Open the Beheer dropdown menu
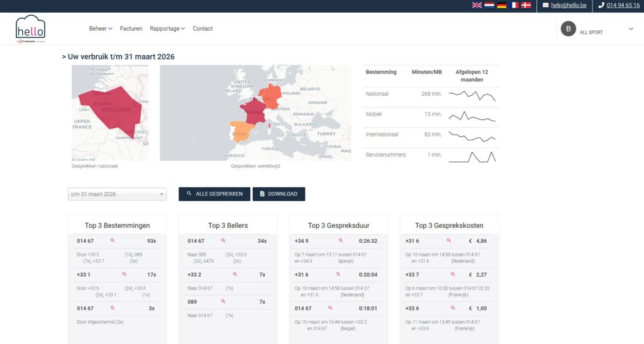 (101, 29)
